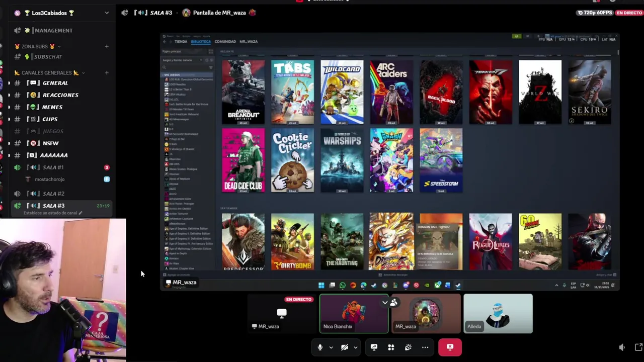The image size is (644, 362).
Task: Open the MEMES text channel
Action: click(62, 107)
